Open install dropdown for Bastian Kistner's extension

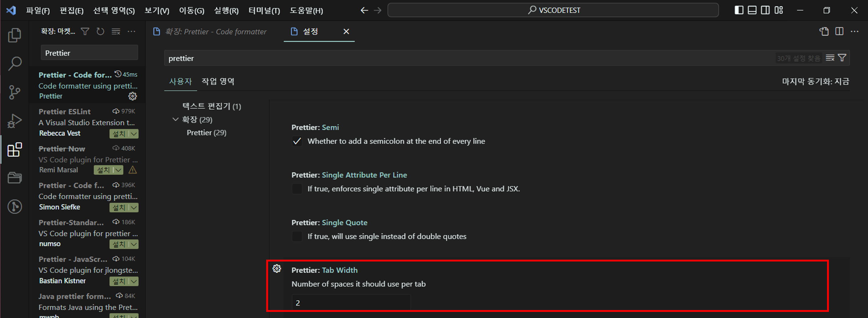tap(134, 281)
